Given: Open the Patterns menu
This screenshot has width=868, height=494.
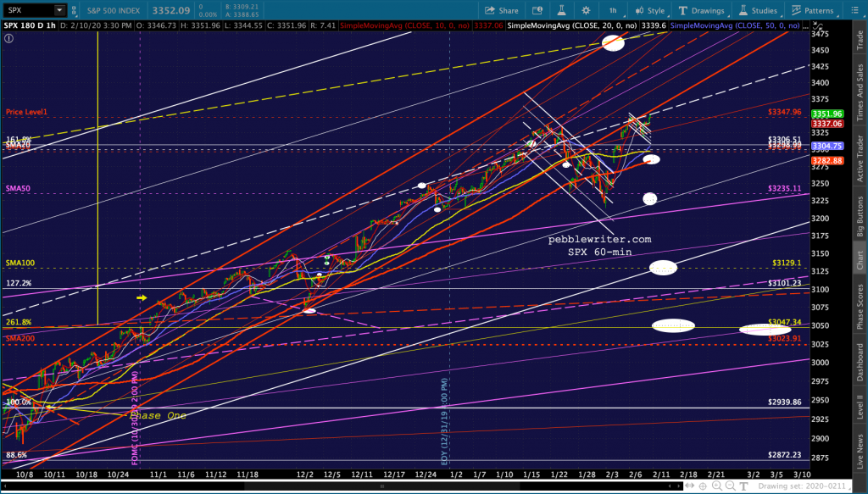Looking at the screenshot, I should [x=812, y=10].
